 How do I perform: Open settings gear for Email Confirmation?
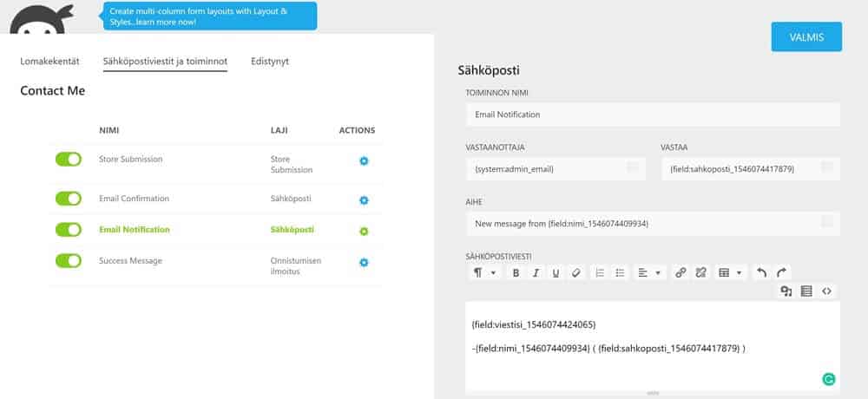point(364,200)
